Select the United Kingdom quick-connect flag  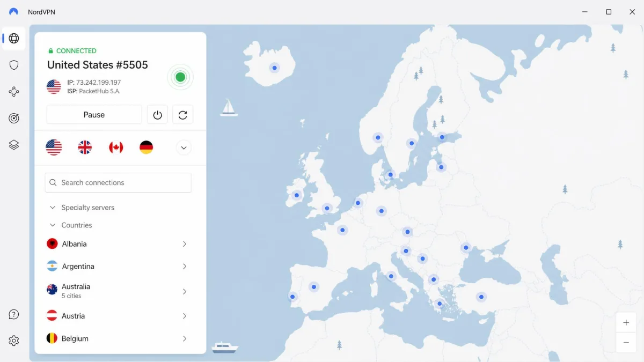85,147
